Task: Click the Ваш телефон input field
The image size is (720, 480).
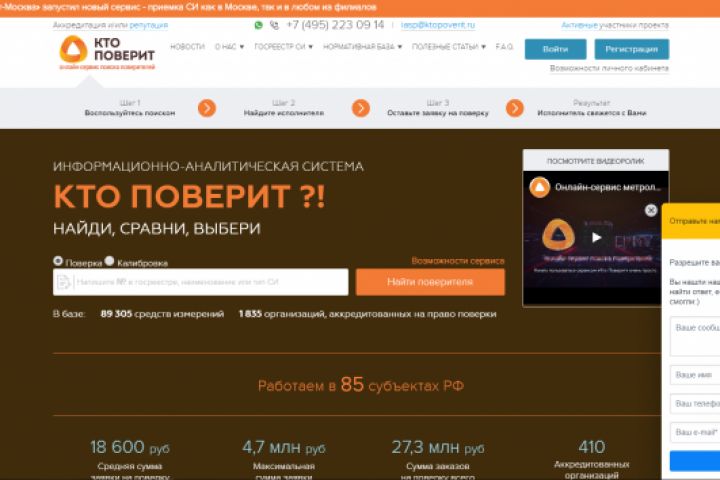Action: [695, 404]
